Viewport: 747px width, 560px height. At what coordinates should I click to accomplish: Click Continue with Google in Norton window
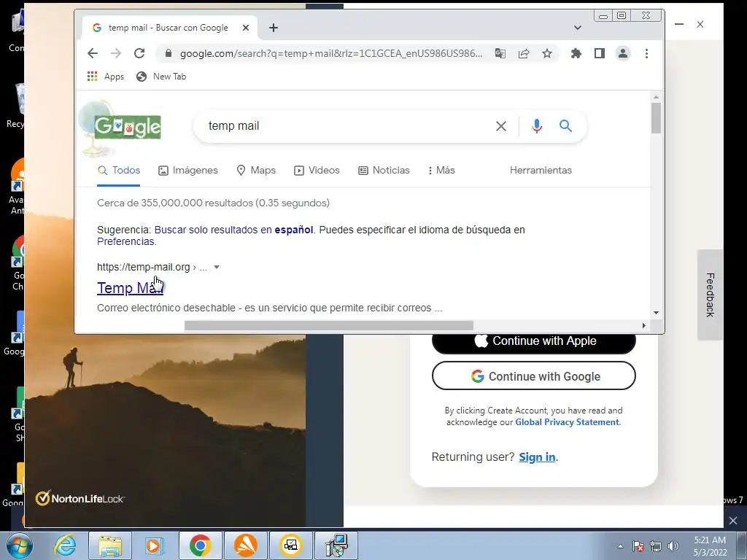[533, 376]
